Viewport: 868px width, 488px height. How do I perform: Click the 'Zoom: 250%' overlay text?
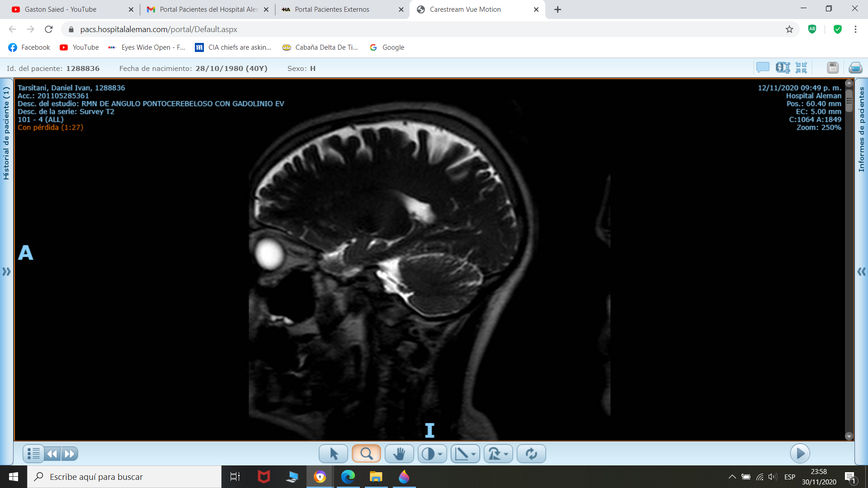819,127
